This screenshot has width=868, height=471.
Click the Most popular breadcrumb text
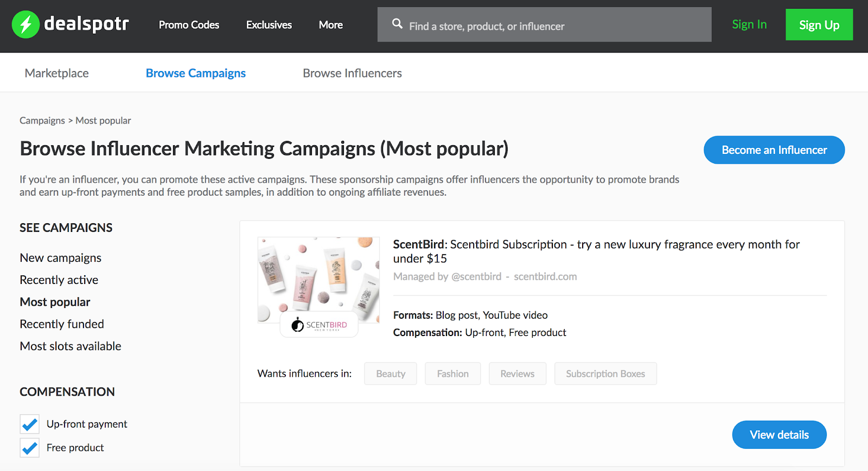[x=103, y=120]
